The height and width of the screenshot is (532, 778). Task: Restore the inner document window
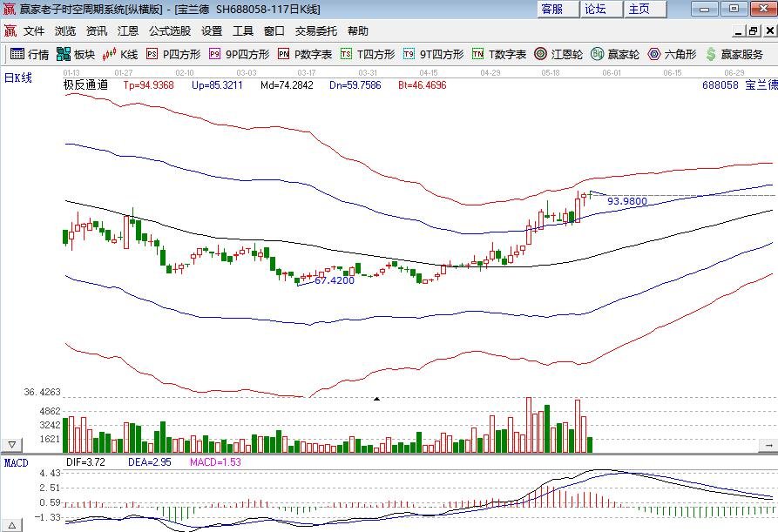[x=754, y=30]
